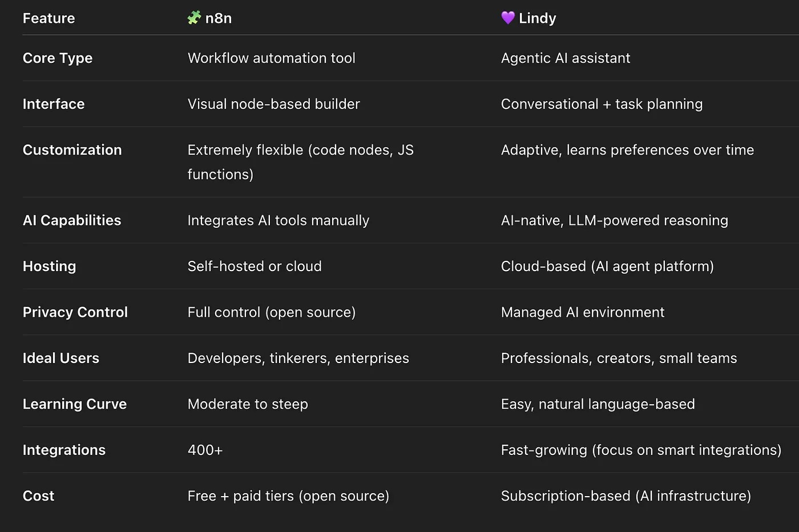Click the "Agentic AI assistant" cell
The height and width of the screenshot is (532, 799).
tap(566, 58)
